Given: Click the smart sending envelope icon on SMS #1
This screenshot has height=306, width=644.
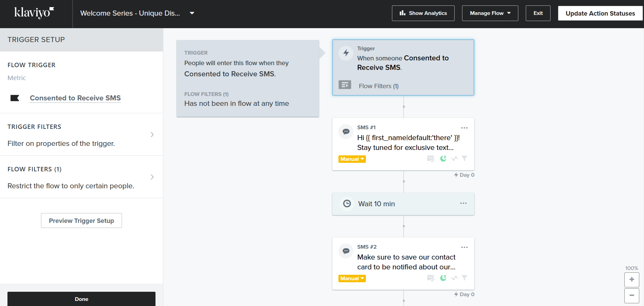Looking at the screenshot, I should (431, 158).
